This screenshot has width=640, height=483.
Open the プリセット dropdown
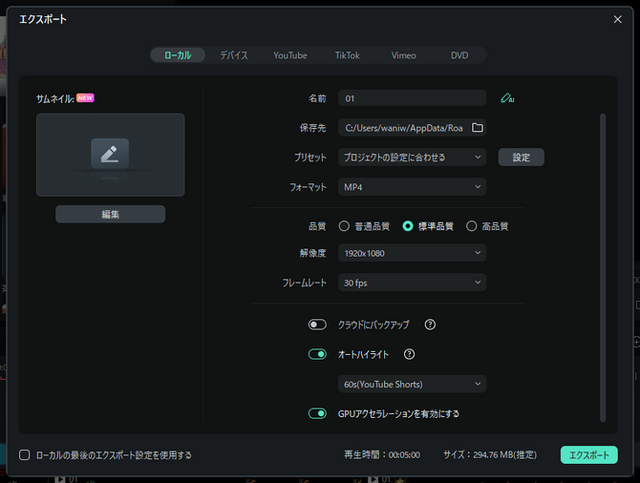pyautogui.click(x=411, y=157)
